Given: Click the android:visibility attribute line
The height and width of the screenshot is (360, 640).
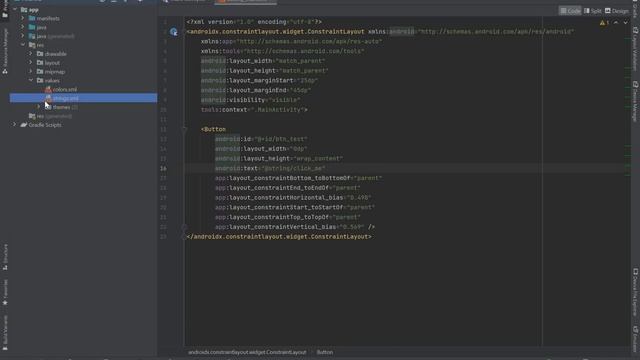Looking at the screenshot, I should (251, 100).
